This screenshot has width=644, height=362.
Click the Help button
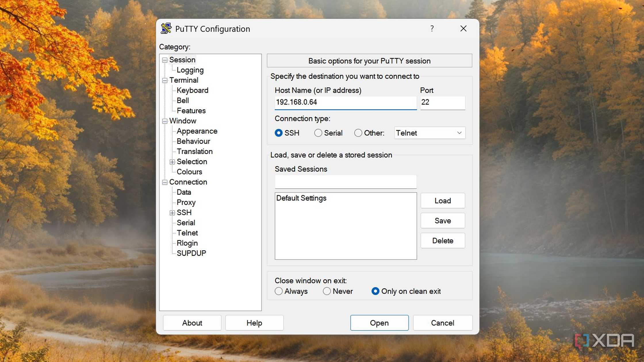pos(254,323)
